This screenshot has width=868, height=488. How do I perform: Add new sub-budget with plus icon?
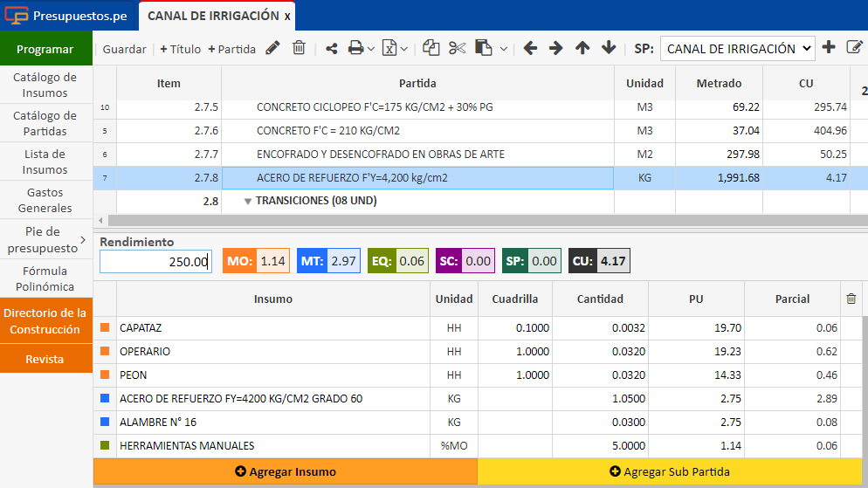tap(829, 48)
